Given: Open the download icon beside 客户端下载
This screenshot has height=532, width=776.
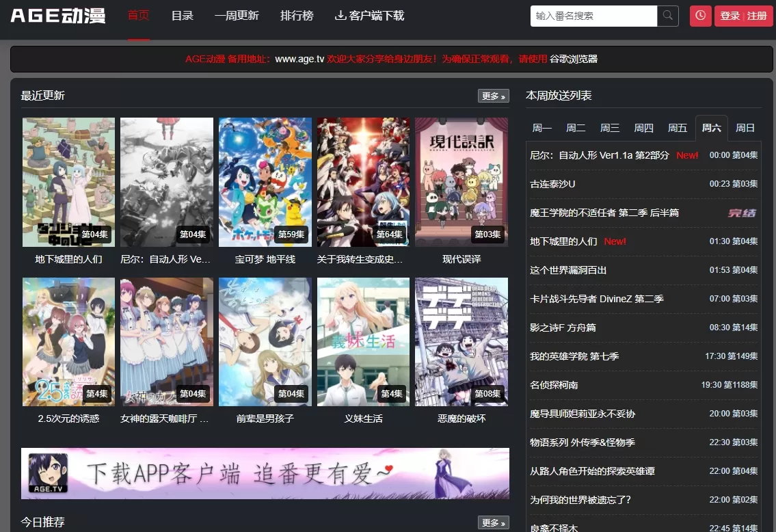Looking at the screenshot, I should (340, 16).
